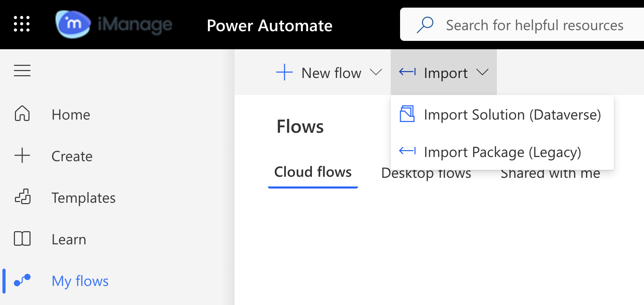Open the app launcher waffle grid
The height and width of the screenshot is (305, 644).
point(22,24)
